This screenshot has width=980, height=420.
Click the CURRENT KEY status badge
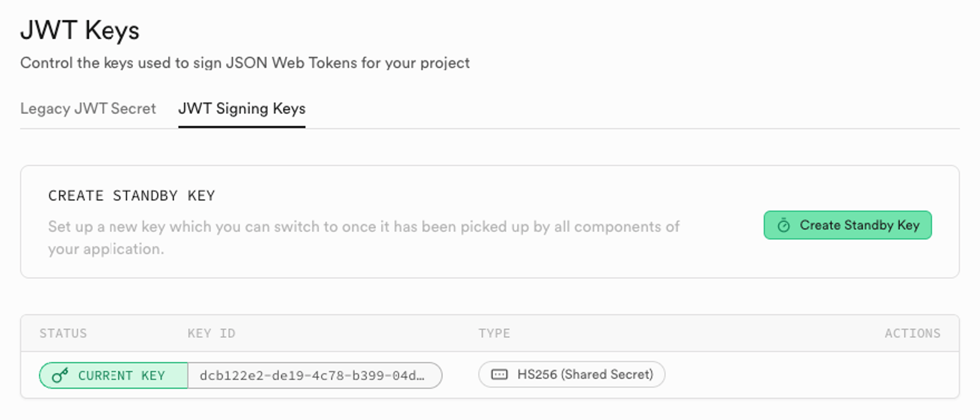[113, 375]
